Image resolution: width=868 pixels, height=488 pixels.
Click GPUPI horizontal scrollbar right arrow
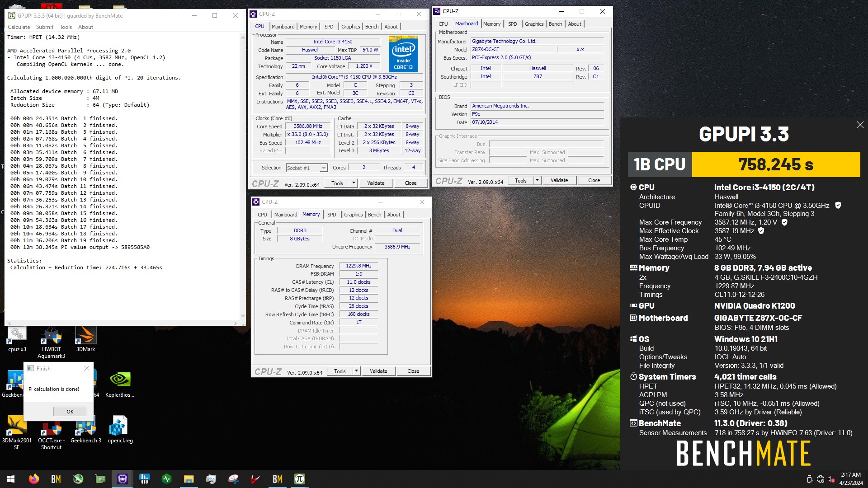coord(236,323)
